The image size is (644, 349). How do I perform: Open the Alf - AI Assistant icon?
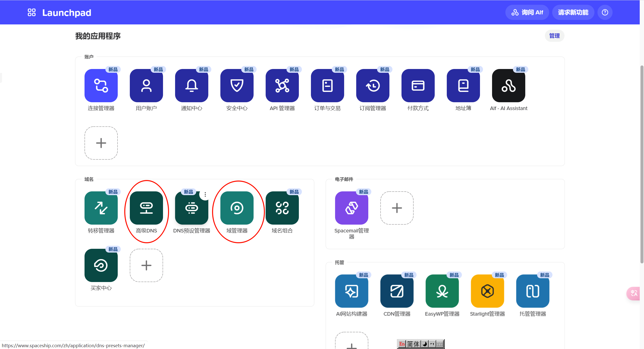[x=508, y=86]
